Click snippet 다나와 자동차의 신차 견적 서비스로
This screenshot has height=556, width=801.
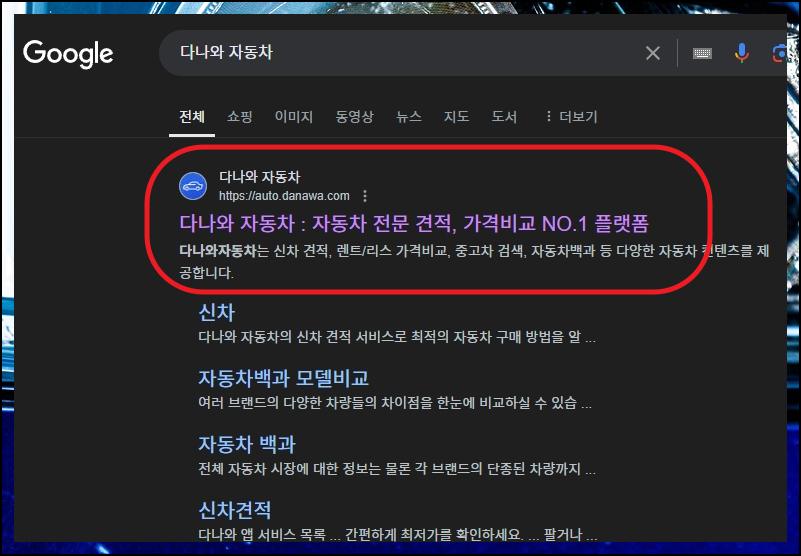click(397, 337)
